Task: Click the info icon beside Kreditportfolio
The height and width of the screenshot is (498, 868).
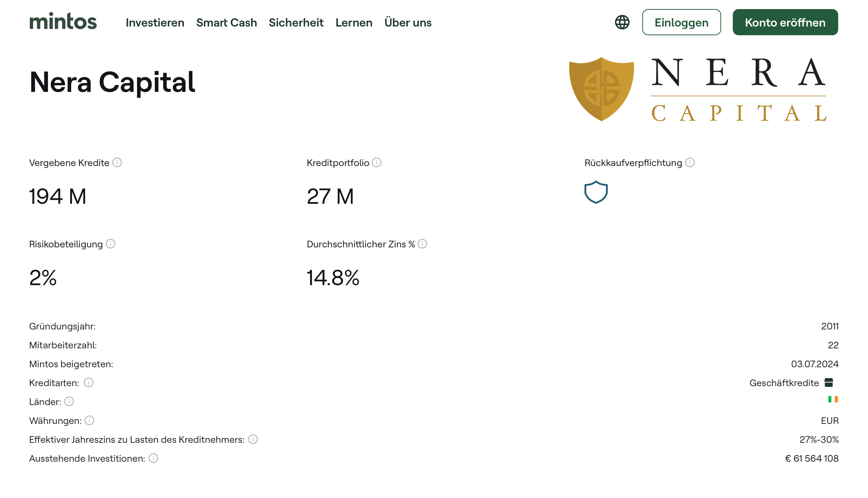Action: [377, 162]
